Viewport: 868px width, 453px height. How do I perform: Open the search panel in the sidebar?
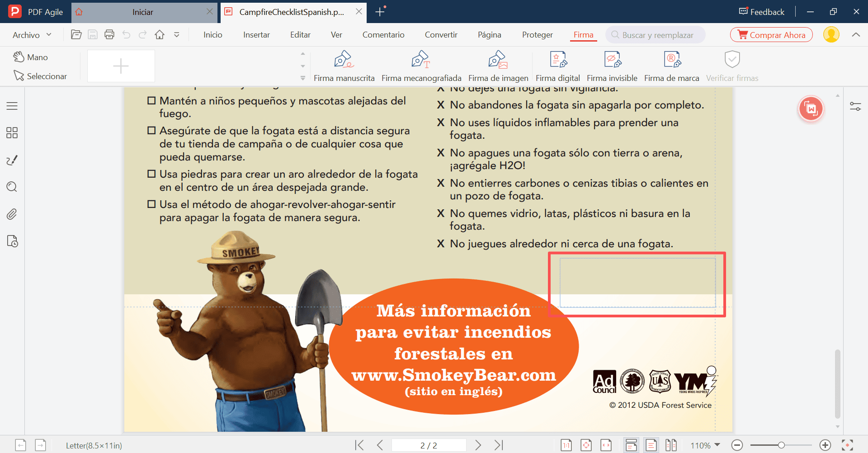click(12, 187)
